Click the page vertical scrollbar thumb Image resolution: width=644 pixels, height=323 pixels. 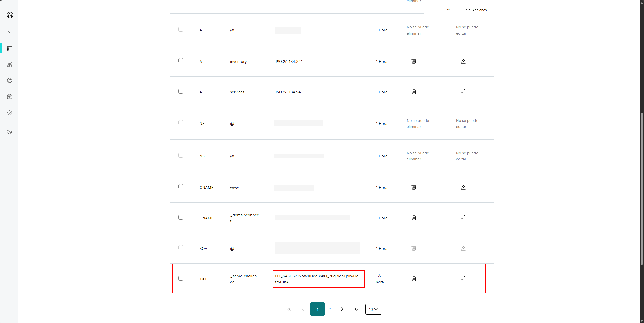tap(642, 188)
